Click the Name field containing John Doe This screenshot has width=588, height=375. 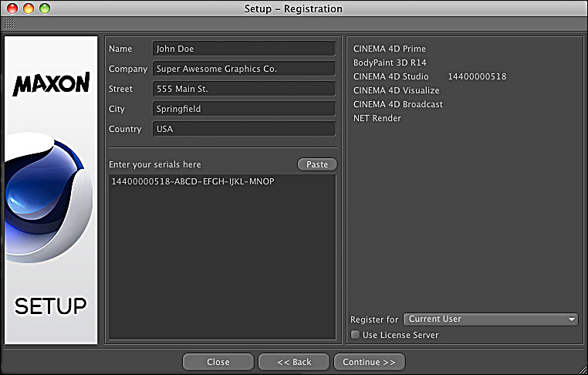(244, 49)
